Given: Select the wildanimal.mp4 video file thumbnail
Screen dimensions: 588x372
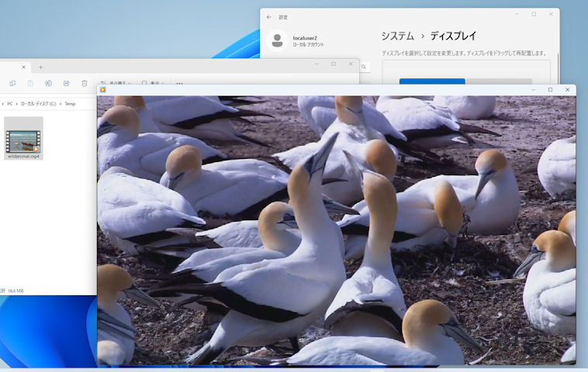Looking at the screenshot, I should (23, 138).
